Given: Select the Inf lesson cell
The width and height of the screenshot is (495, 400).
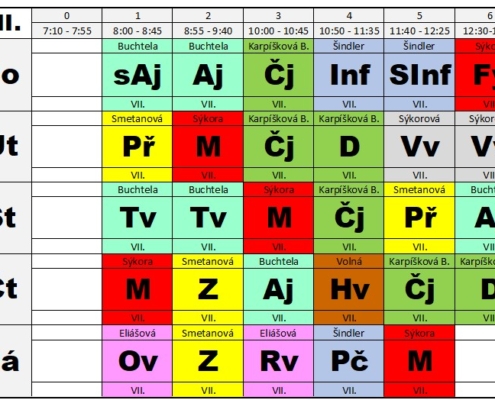Looking at the screenshot, I should click(349, 75).
